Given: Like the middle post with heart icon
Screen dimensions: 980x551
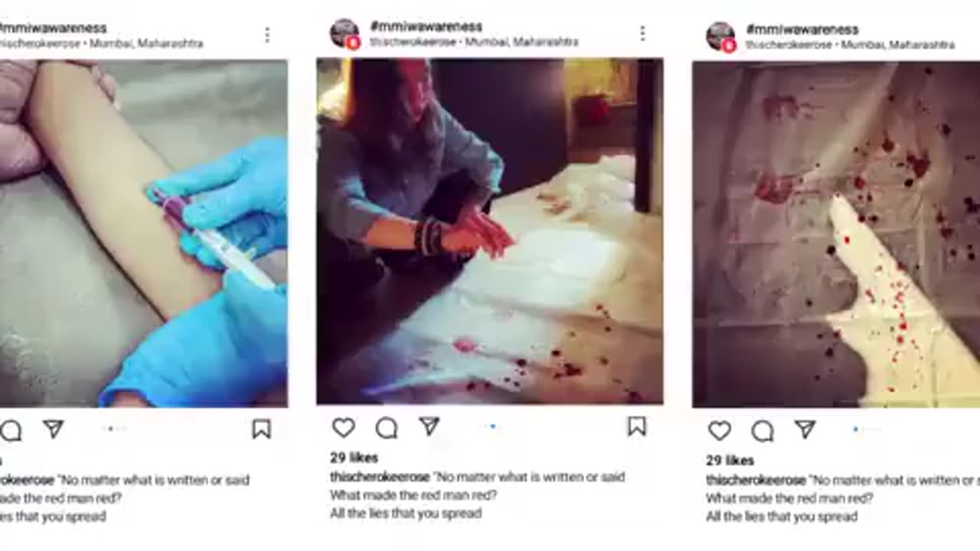Looking at the screenshot, I should point(344,428).
